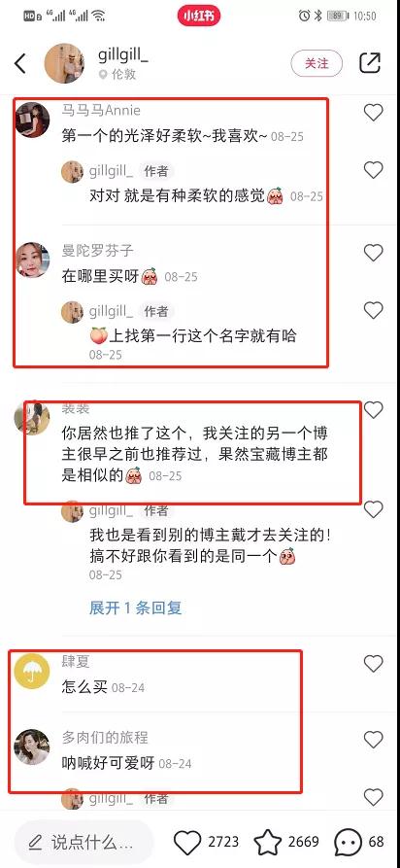The width and height of the screenshot is (400, 868).
Task: Tap the 说点什么 comment input field
Action: coord(83,843)
